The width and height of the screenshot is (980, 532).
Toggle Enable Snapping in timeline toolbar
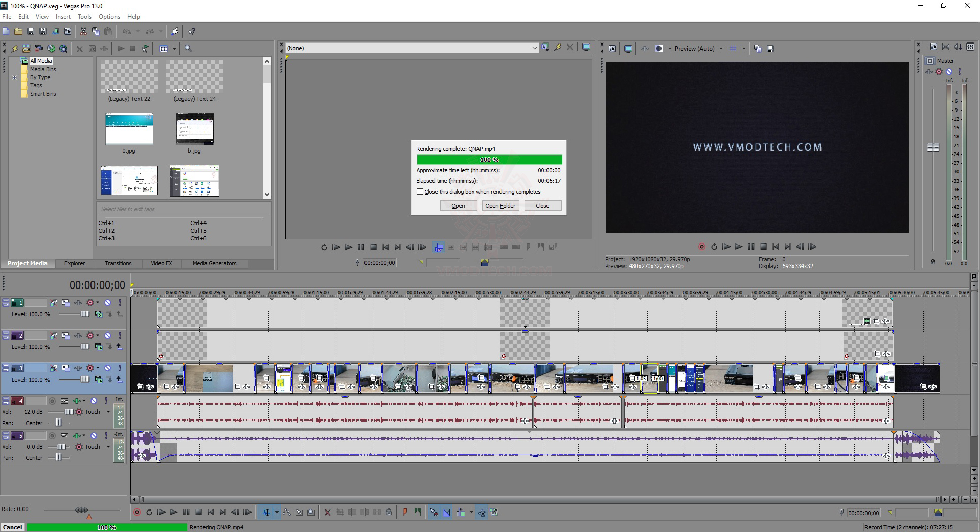point(434,512)
